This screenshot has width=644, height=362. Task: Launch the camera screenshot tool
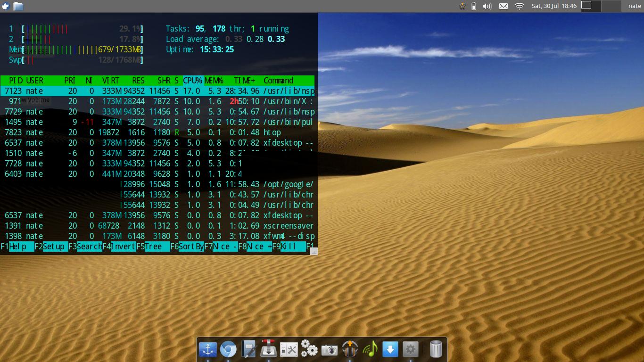pyautogui.click(x=330, y=350)
